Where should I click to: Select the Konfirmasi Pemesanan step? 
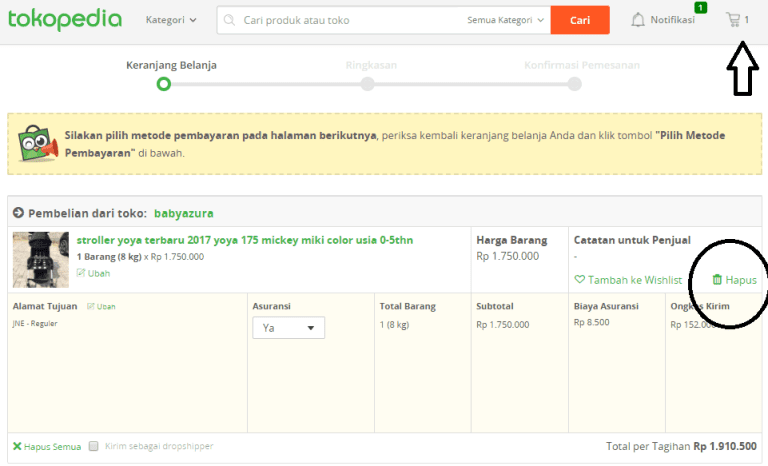tap(582, 65)
